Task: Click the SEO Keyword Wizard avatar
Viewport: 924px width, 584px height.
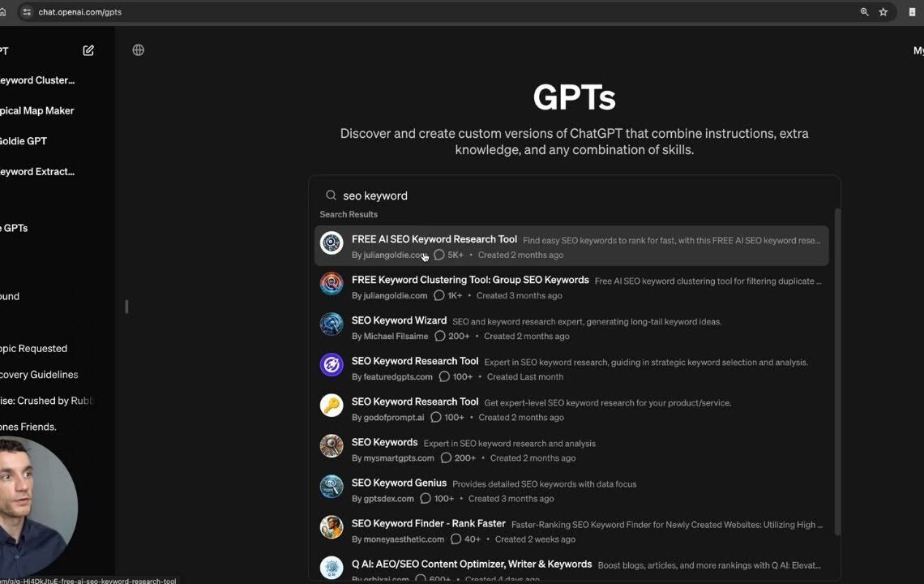Action: point(332,324)
